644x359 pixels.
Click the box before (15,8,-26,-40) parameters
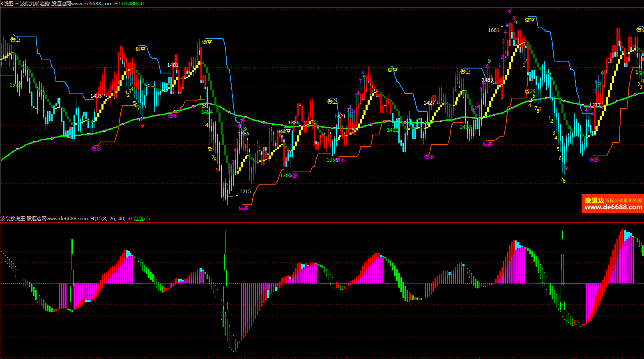coord(92,219)
